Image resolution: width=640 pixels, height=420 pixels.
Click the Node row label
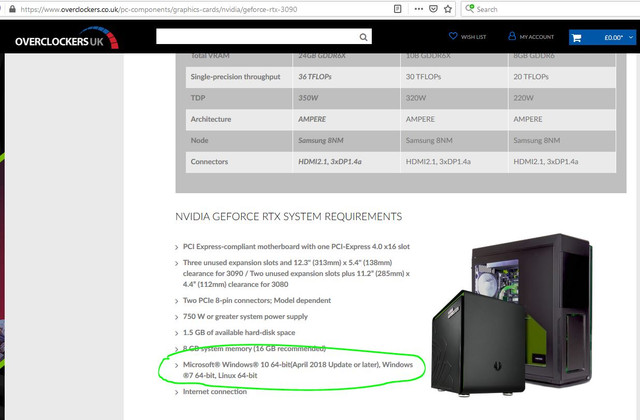[199, 140]
